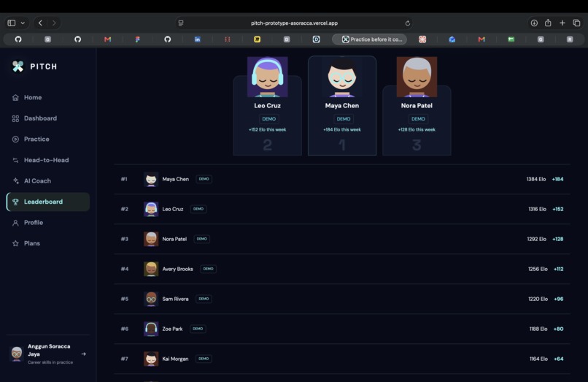
Task: Click the +96 weekly gain value
Action: pos(558,299)
